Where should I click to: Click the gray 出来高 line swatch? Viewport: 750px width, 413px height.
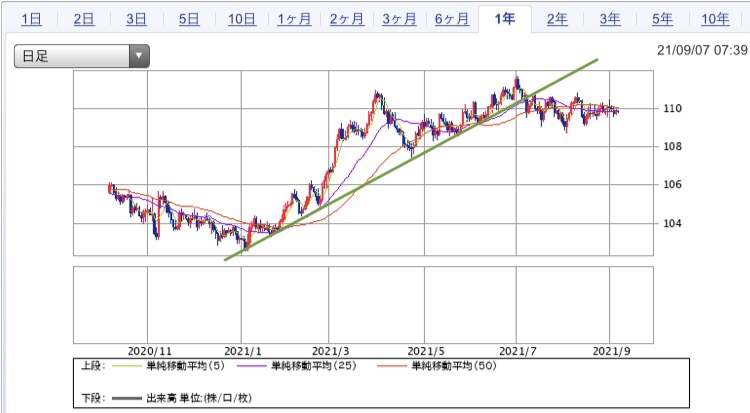[x=126, y=398]
